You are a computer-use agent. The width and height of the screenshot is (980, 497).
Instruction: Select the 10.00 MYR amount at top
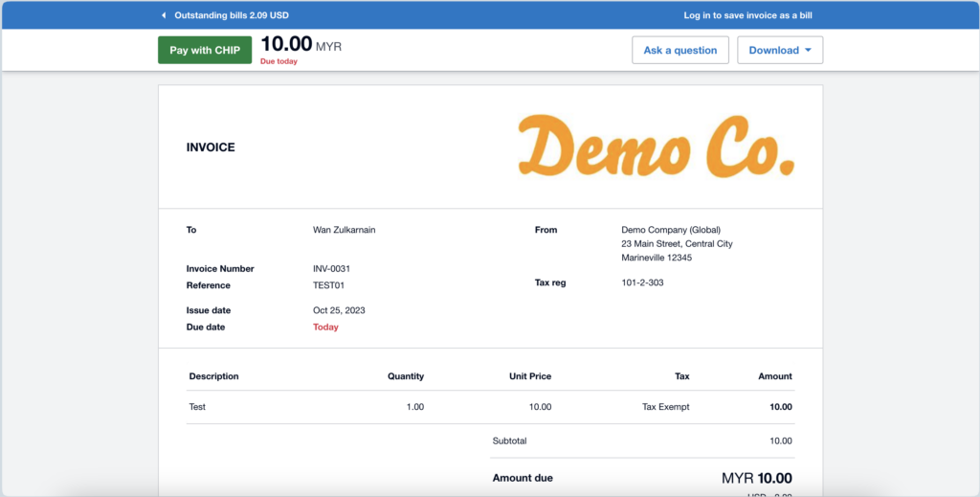(x=301, y=44)
